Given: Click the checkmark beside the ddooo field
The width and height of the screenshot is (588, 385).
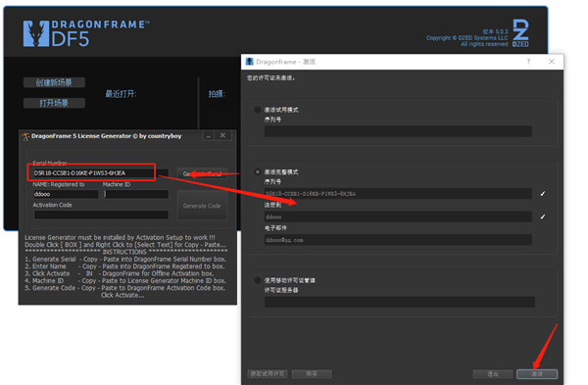Looking at the screenshot, I should (x=543, y=217).
